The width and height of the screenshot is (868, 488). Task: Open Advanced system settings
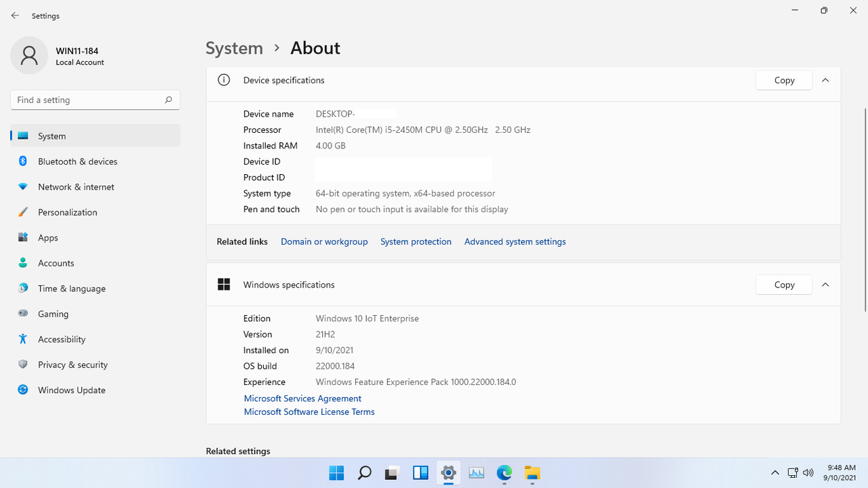515,241
